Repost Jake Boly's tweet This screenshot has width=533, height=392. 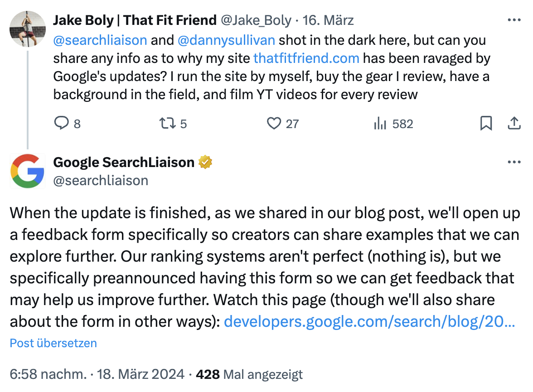168,123
